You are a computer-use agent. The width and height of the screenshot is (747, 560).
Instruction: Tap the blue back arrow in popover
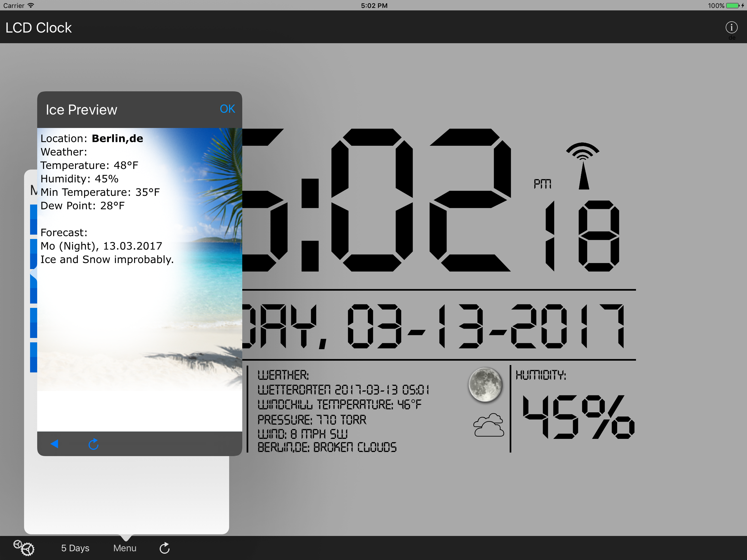click(54, 444)
